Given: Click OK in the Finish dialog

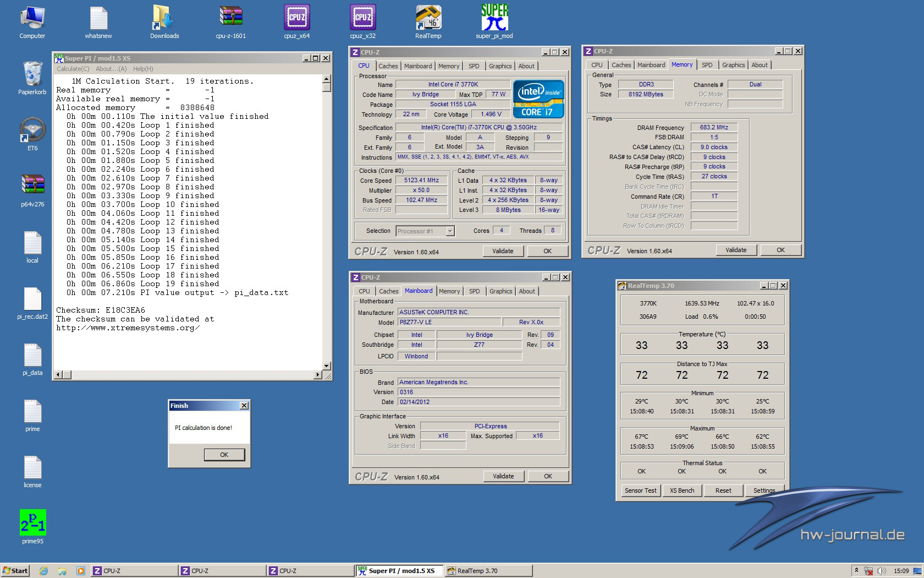Looking at the screenshot, I should [x=224, y=455].
